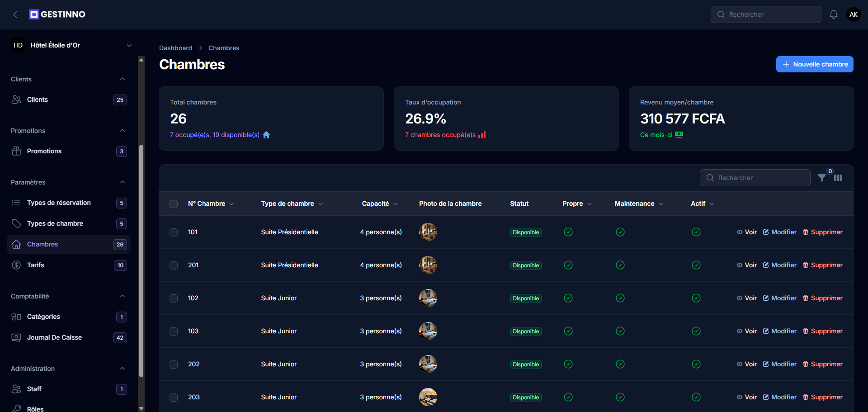Click the Types de chambre tag icon
868x412 pixels.
pos(16,223)
